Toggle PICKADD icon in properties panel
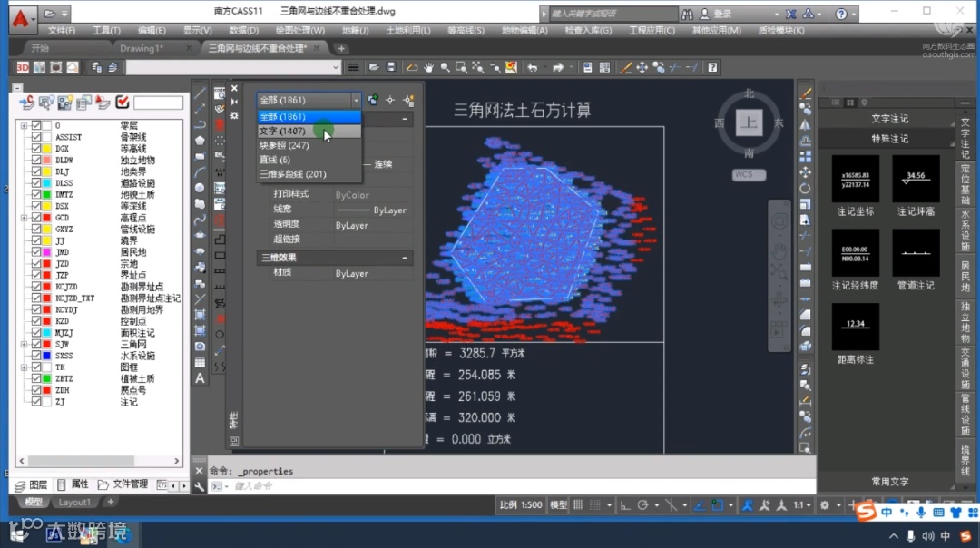This screenshot has width=980, height=548. coord(373,100)
